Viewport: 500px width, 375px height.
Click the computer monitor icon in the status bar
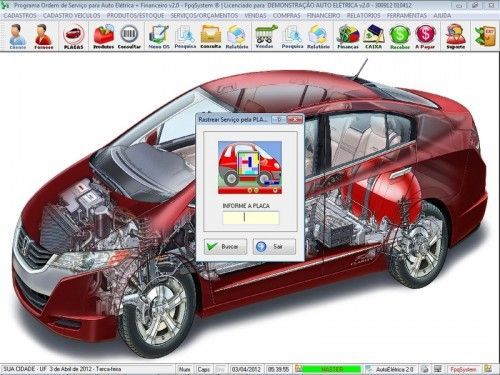tap(438, 369)
